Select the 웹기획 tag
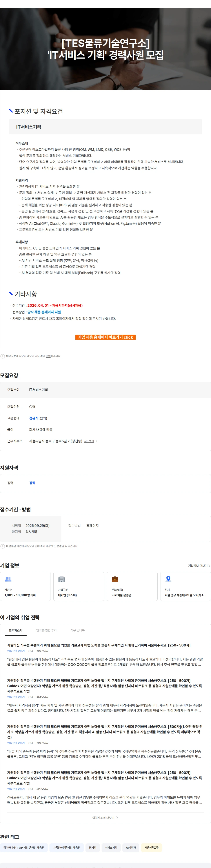Screen dimensions: 211x868 tap(93, 848)
